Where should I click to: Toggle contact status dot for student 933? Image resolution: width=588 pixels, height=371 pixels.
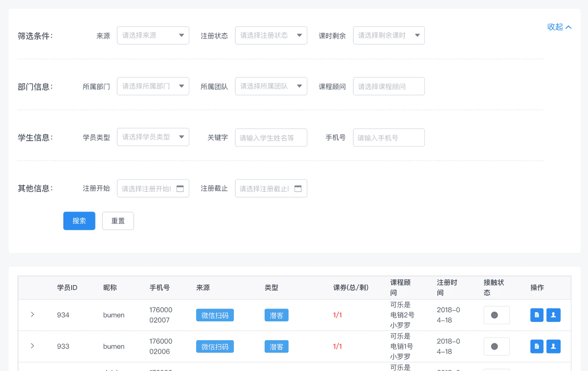(494, 346)
